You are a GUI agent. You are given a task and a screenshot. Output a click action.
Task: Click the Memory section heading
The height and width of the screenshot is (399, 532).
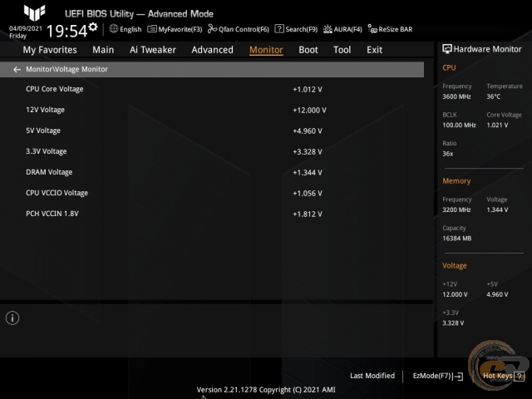[456, 181]
